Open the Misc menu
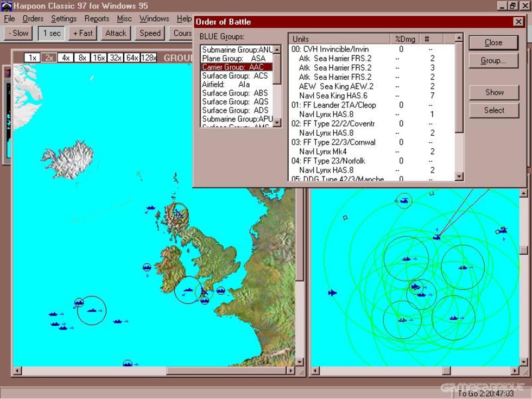The width and height of the screenshot is (532, 399). click(x=124, y=18)
